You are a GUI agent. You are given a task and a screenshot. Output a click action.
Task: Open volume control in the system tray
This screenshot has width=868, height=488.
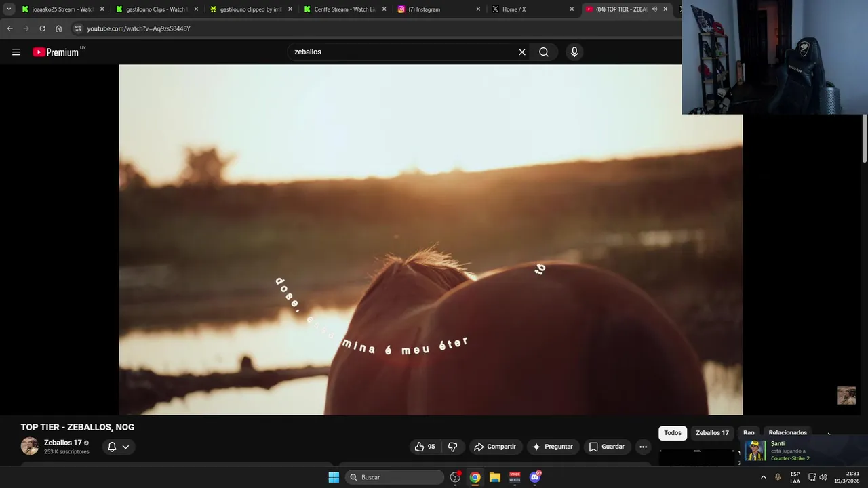(823, 477)
